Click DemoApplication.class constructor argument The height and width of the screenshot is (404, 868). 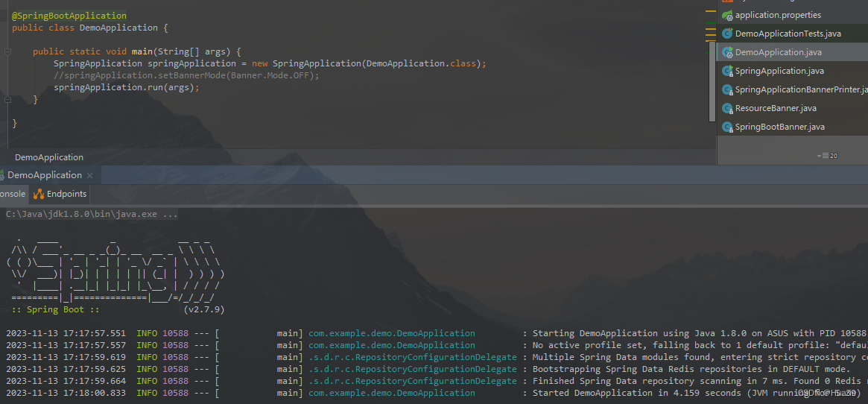pyautogui.click(x=421, y=64)
